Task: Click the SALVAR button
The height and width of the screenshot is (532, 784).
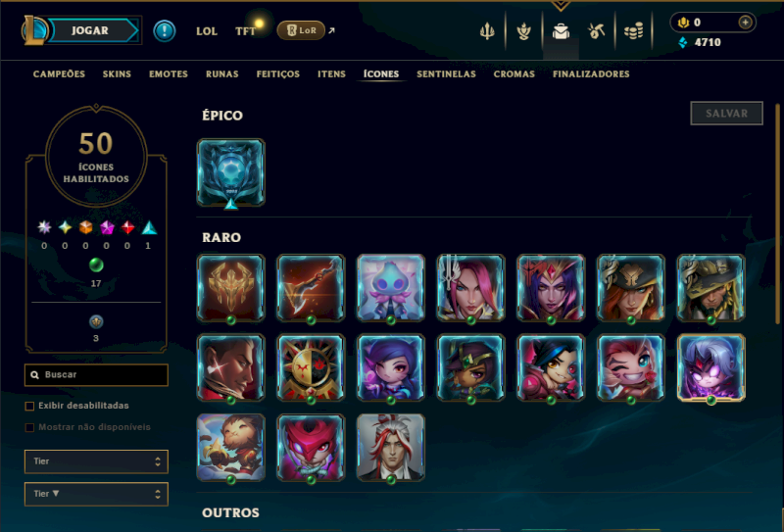Action: tap(726, 114)
